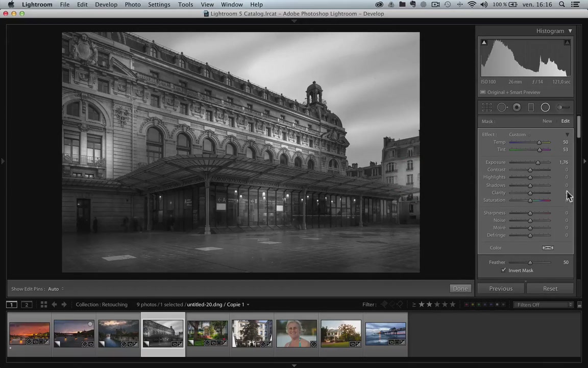Viewport: 588px width, 368px height.
Task: Click the Done button
Action: click(460, 289)
